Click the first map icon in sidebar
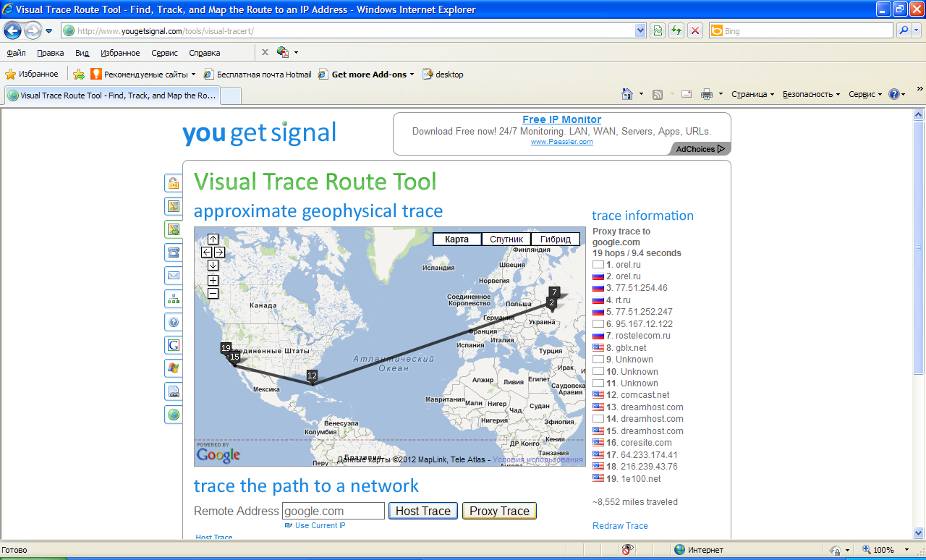The image size is (926, 560). tap(174, 206)
